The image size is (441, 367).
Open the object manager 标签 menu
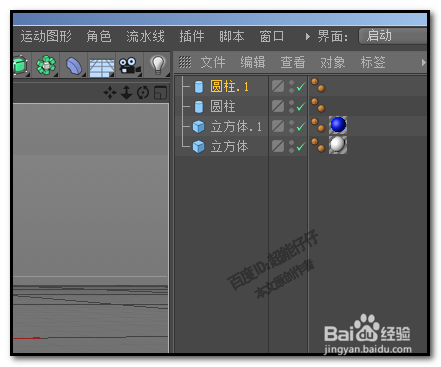pyautogui.click(x=373, y=62)
